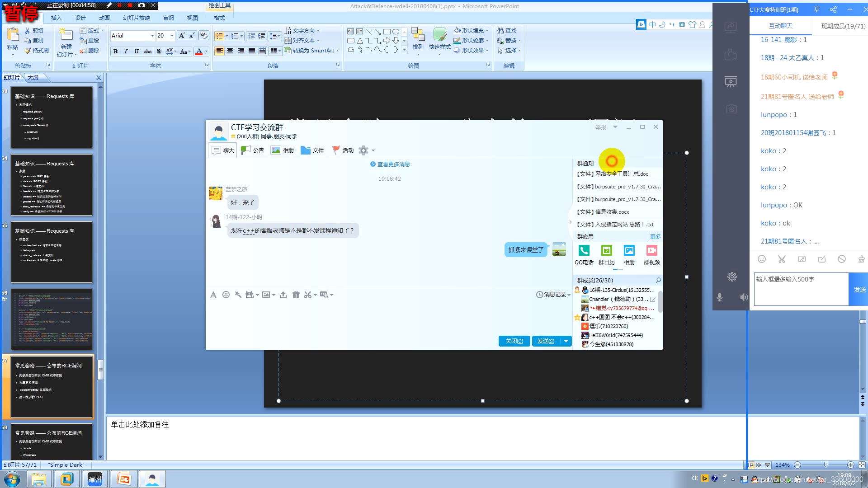Toggle Underline formatting in ribbon

(137, 52)
